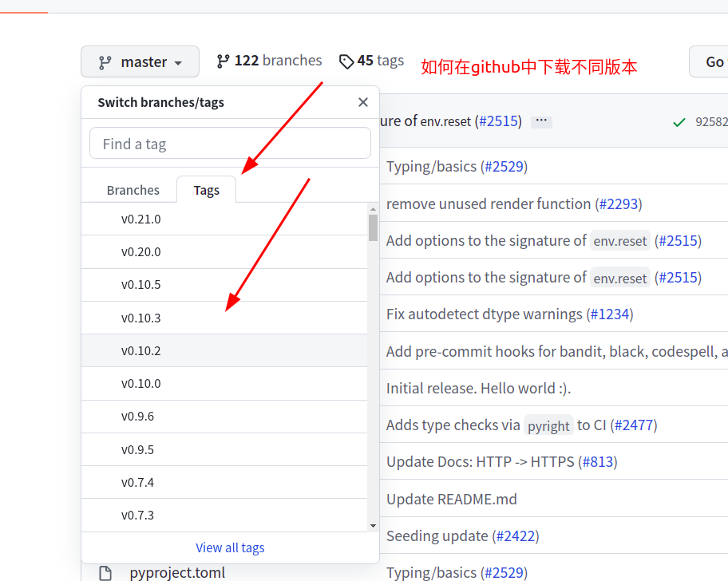Click View all tags link
The image size is (728, 581).
[x=230, y=547]
